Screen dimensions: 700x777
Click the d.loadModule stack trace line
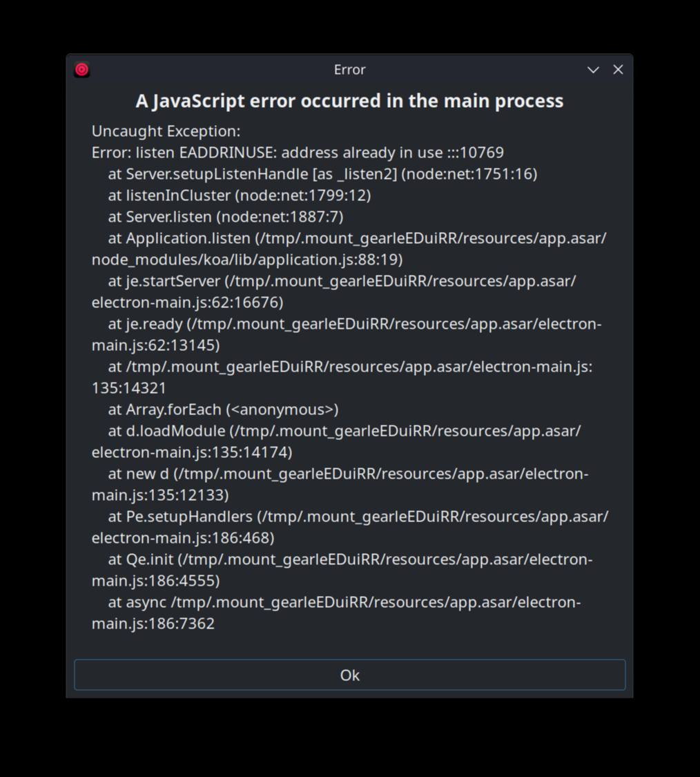[344, 431]
